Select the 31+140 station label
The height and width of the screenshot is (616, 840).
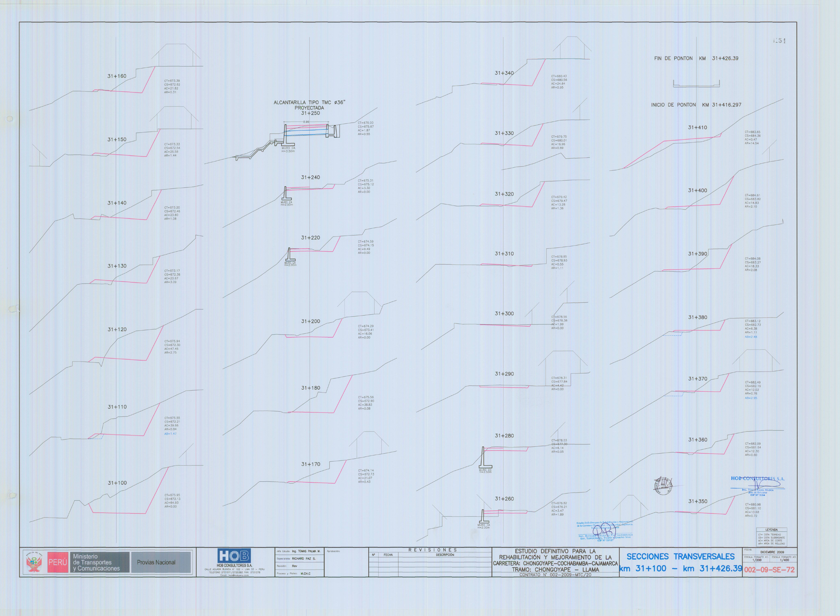pyautogui.click(x=117, y=203)
